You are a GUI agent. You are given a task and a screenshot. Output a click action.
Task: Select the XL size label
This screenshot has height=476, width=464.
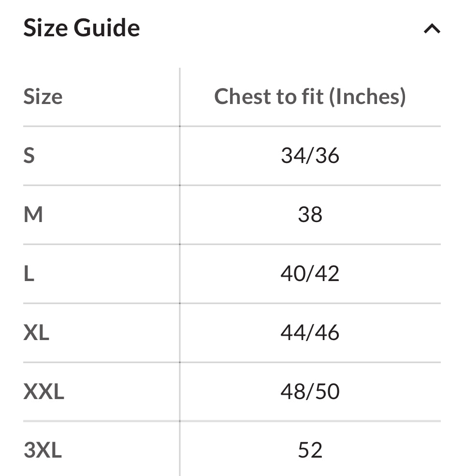[36, 333]
